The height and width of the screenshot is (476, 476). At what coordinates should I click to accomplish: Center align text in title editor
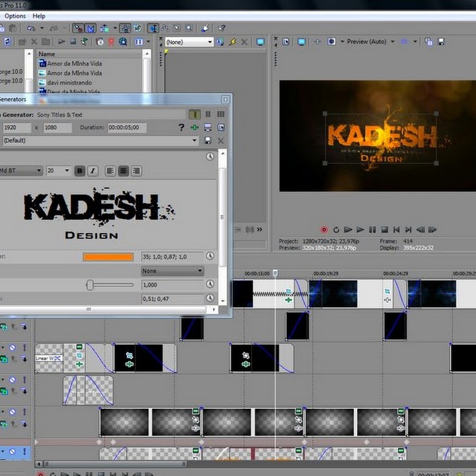tap(123, 171)
